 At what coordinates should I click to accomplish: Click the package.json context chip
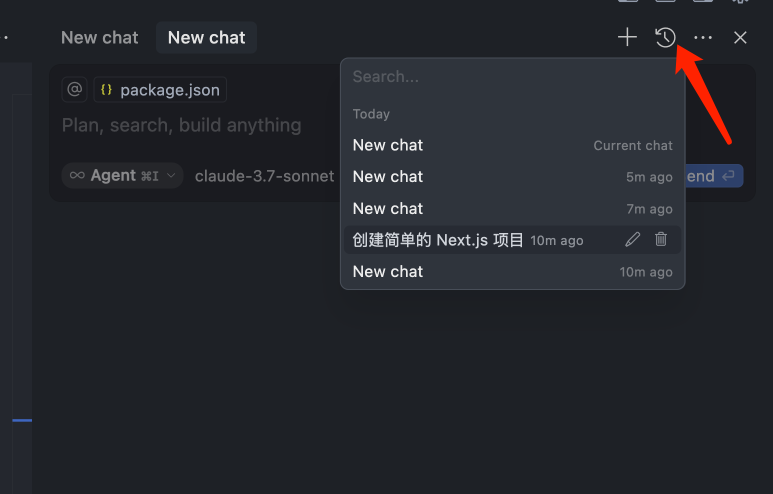tap(160, 90)
